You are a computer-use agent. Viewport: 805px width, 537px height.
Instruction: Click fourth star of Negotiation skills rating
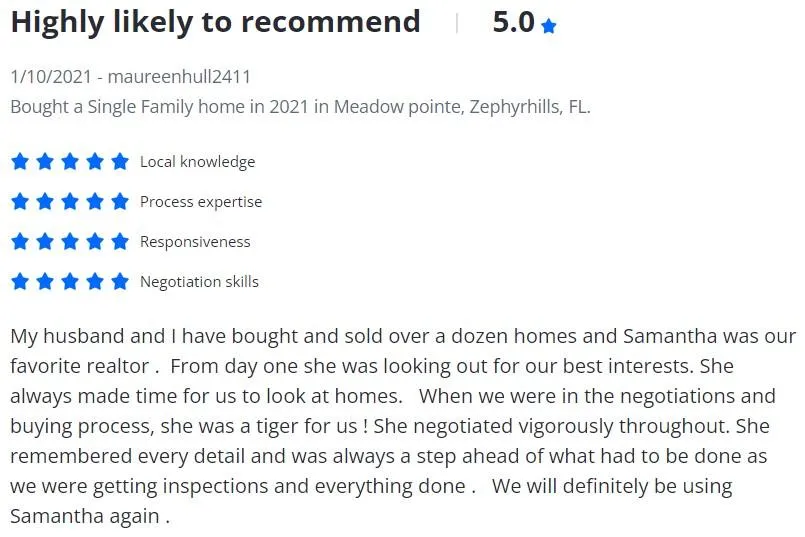click(95, 281)
